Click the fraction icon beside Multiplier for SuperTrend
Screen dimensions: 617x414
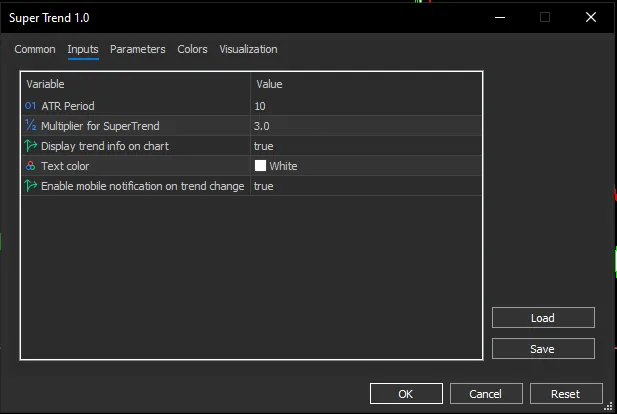(30, 126)
